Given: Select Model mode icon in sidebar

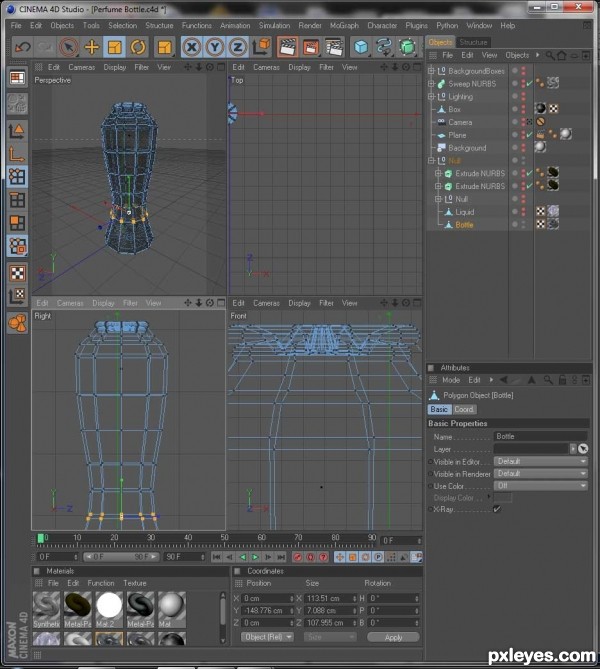Looking at the screenshot, I should [17, 131].
